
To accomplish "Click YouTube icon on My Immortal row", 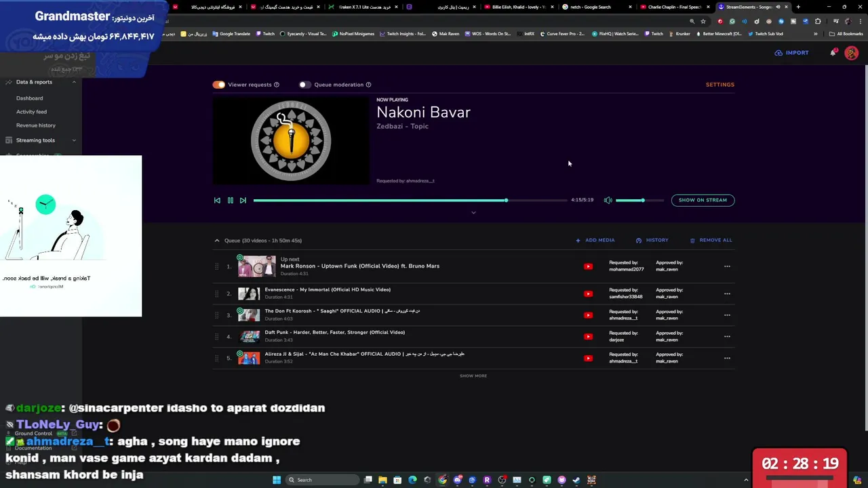I will click(x=588, y=293).
